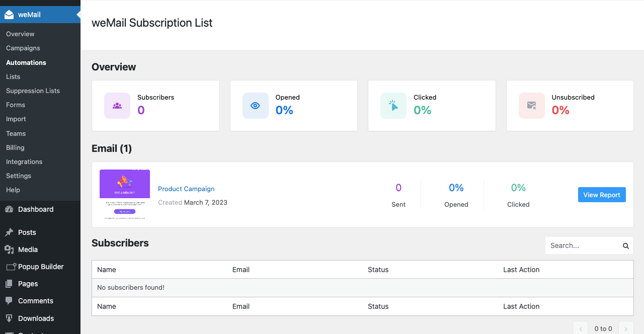Open the weMail Overview submenu item

pos(20,34)
